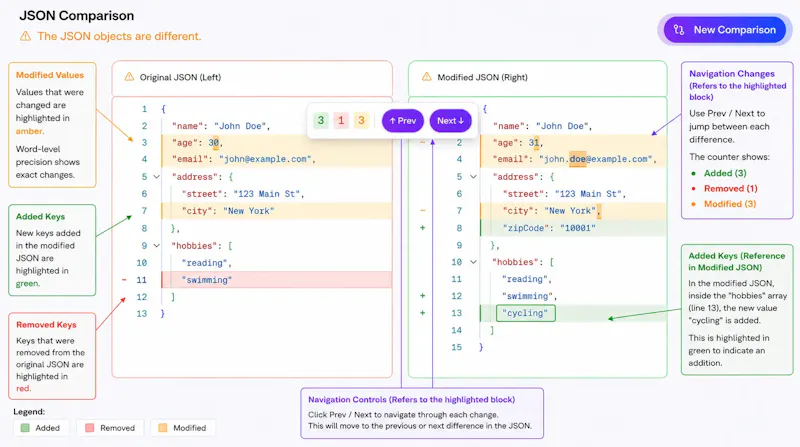The height and width of the screenshot is (447, 800).
Task: Collapse "hobbies" array in Modified JSON
Action: coord(473,262)
